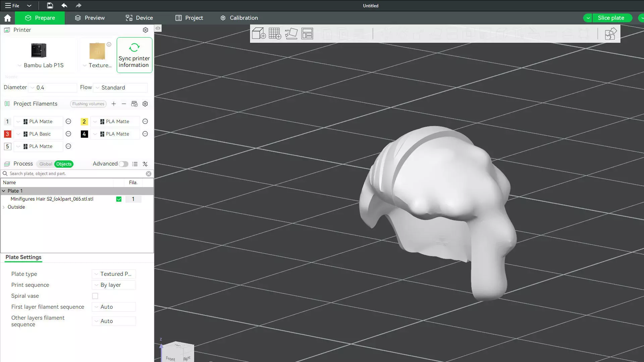Switch to the Preview tab

90,18
